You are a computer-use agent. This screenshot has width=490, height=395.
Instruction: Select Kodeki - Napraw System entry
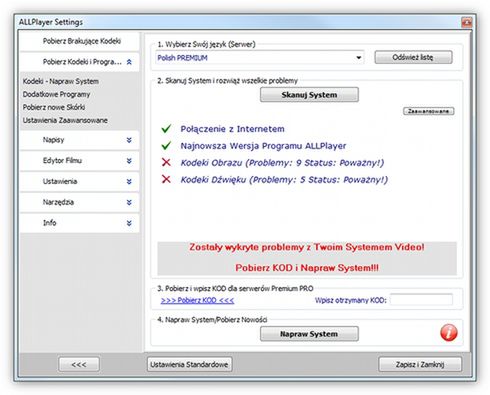61,81
